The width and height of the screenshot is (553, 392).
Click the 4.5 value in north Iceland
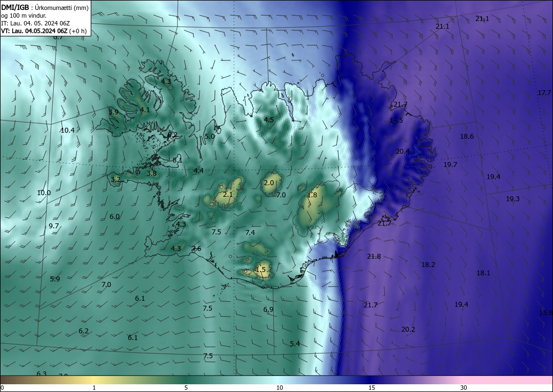[269, 119]
